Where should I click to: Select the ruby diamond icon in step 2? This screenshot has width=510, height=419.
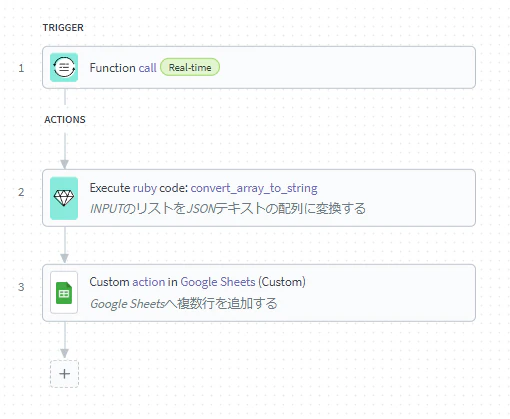click(64, 198)
